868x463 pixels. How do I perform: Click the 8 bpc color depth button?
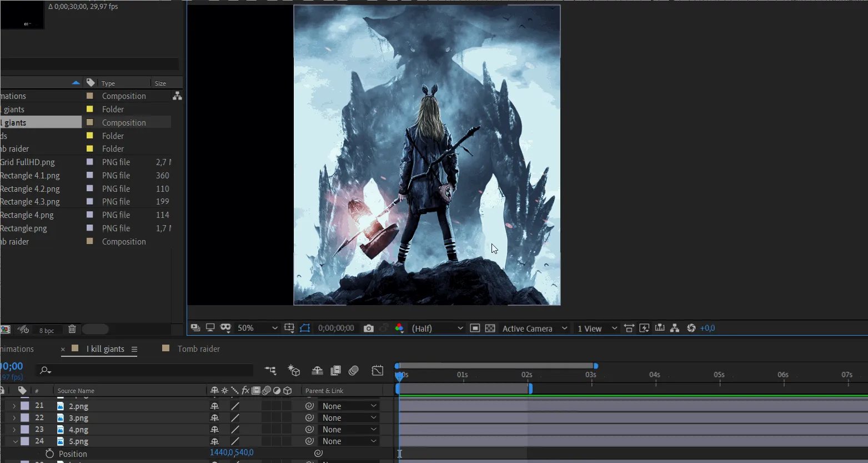(x=47, y=330)
